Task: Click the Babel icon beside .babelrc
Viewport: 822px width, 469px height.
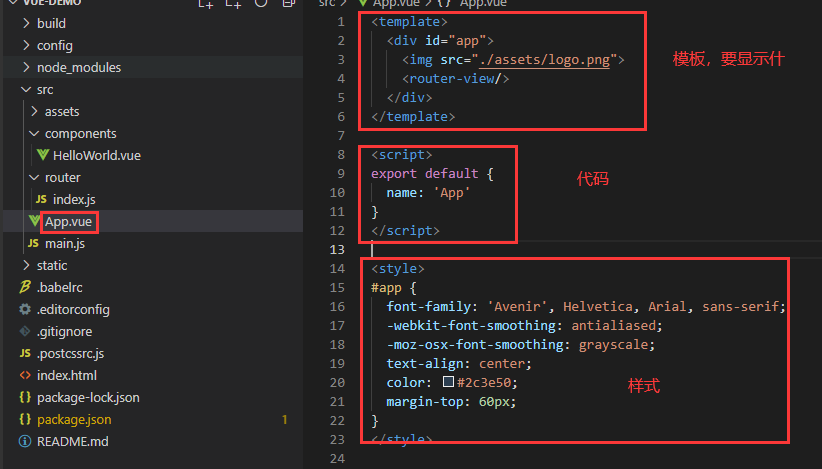Action: pyautogui.click(x=25, y=287)
